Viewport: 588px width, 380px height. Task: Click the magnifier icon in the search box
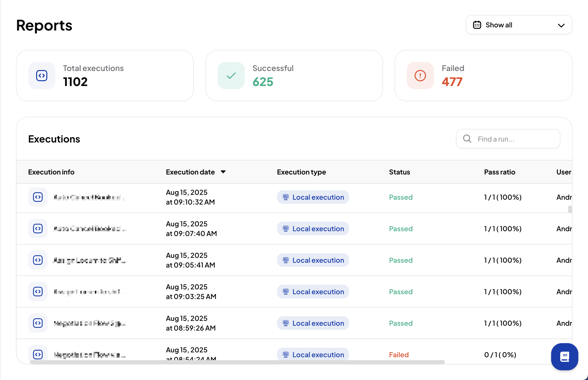coord(467,139)
